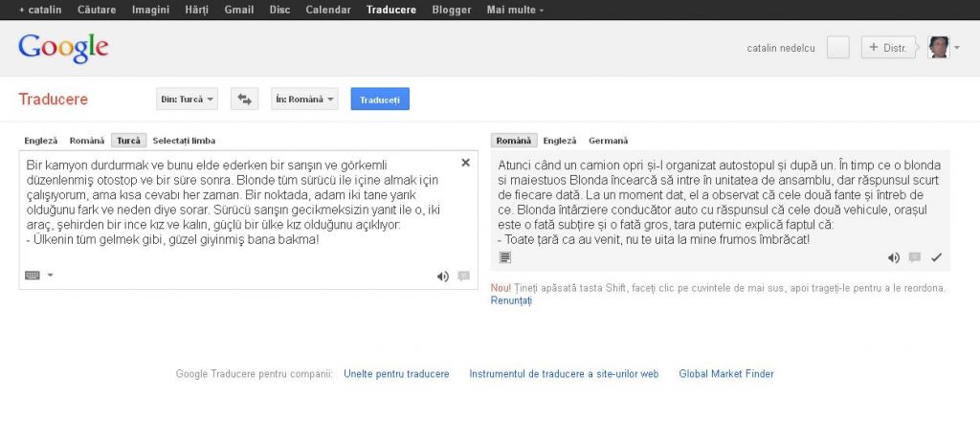Expand the Mai multe menu

515,10
